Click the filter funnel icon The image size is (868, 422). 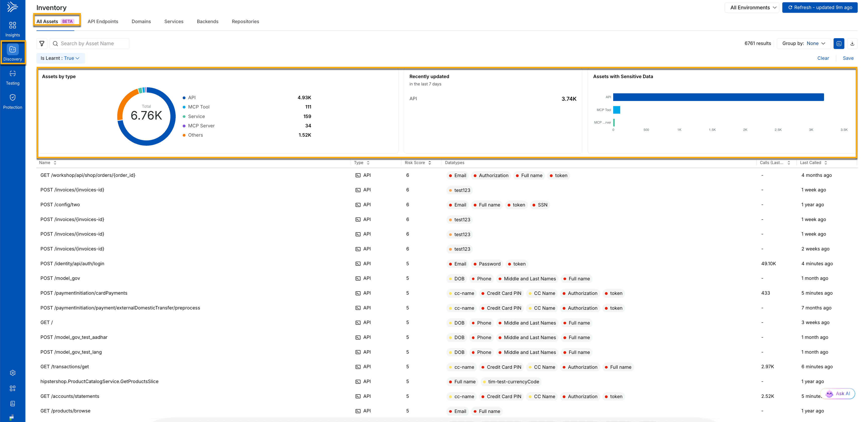tap(42, 43)
